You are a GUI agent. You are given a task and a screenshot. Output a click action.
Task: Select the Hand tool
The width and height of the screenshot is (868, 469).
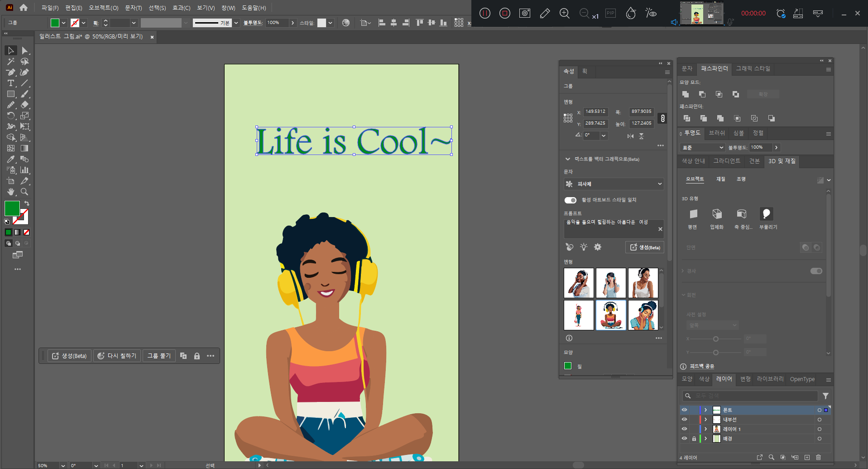(10, 192)
